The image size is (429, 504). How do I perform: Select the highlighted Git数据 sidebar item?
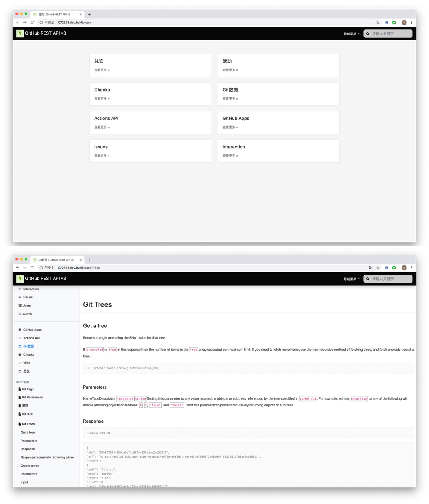pos(29,346)
